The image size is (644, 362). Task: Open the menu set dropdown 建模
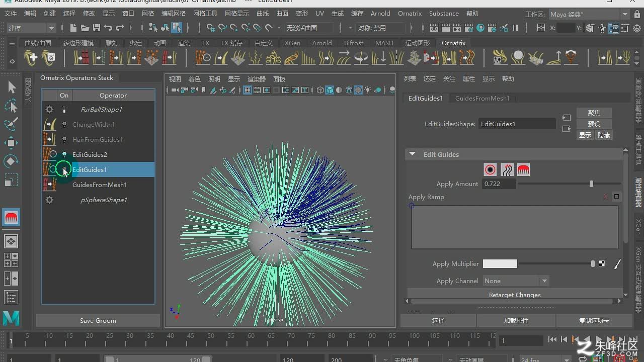point(31,28)
